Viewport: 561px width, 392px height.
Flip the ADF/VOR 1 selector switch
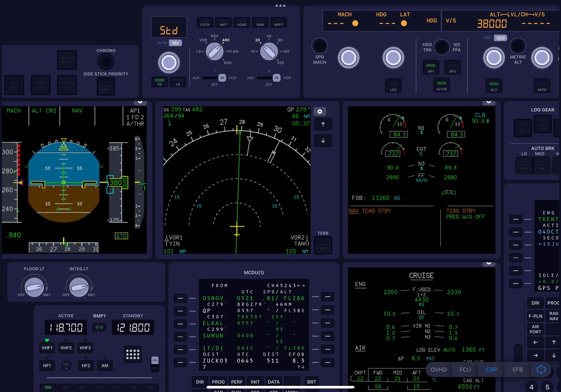[222, 78]
